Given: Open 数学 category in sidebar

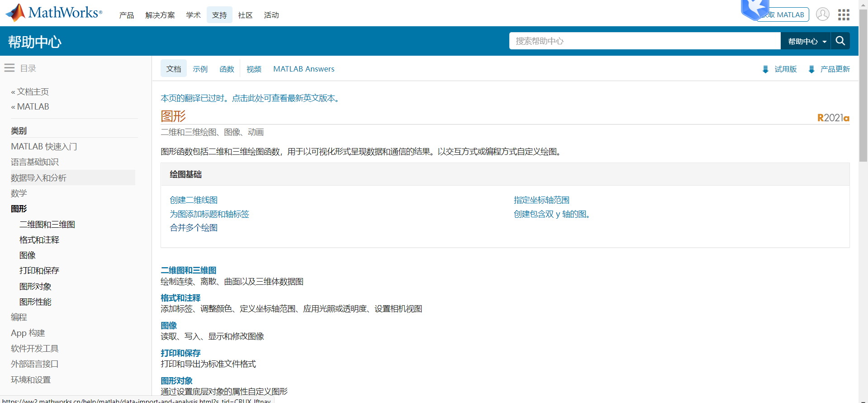Looking at the screenshot, I should click(19, 193).
